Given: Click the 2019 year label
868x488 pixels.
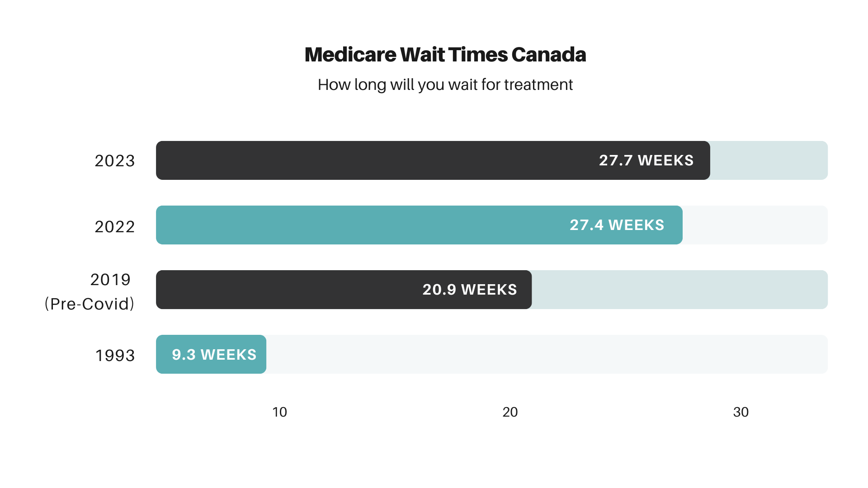Looking at the screenshot, I should [111, 280].
